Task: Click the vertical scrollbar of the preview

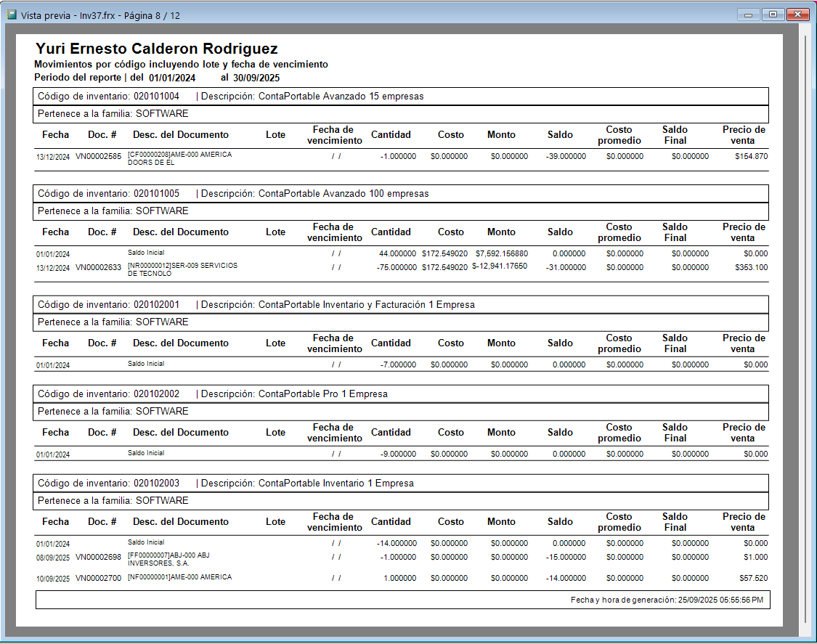Action: pyautogui.click(x=804, y=330)
